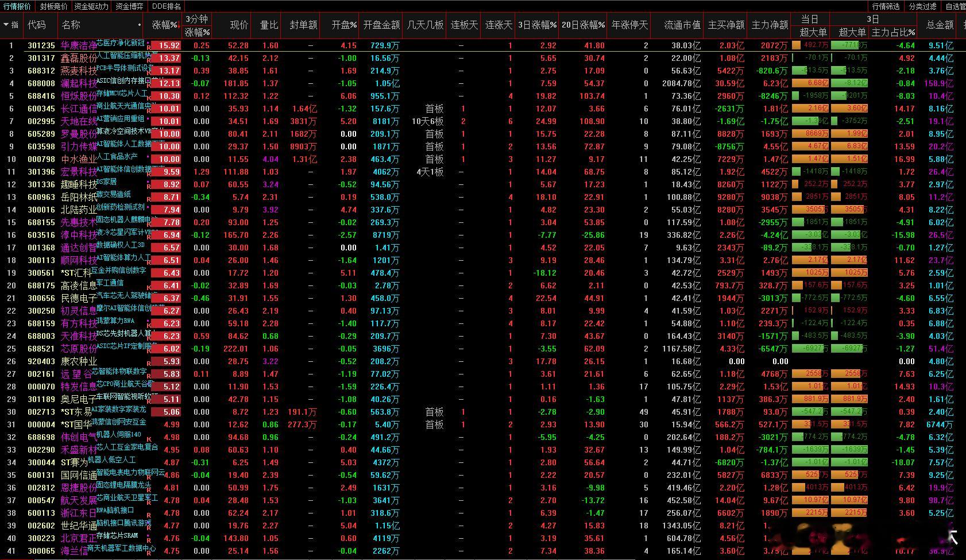
Task: Select stock name 航天发展
Action: click(79, 500)
